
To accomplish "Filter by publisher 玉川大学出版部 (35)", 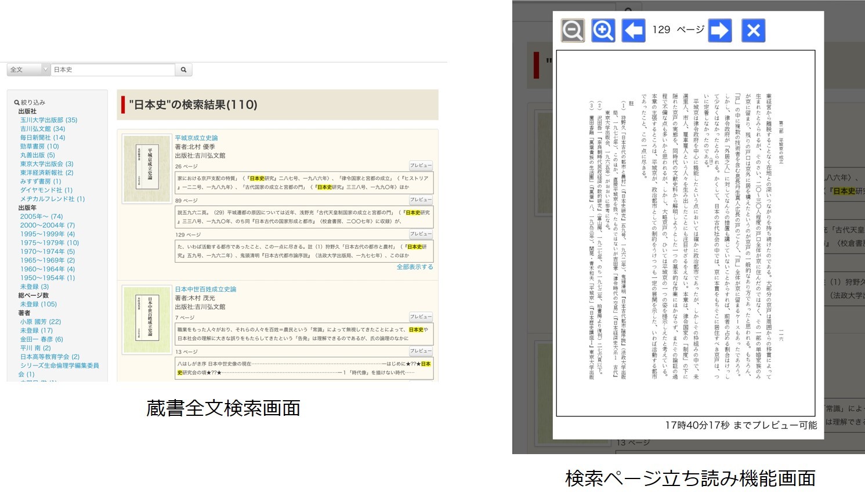I will (x=49, y=120).
